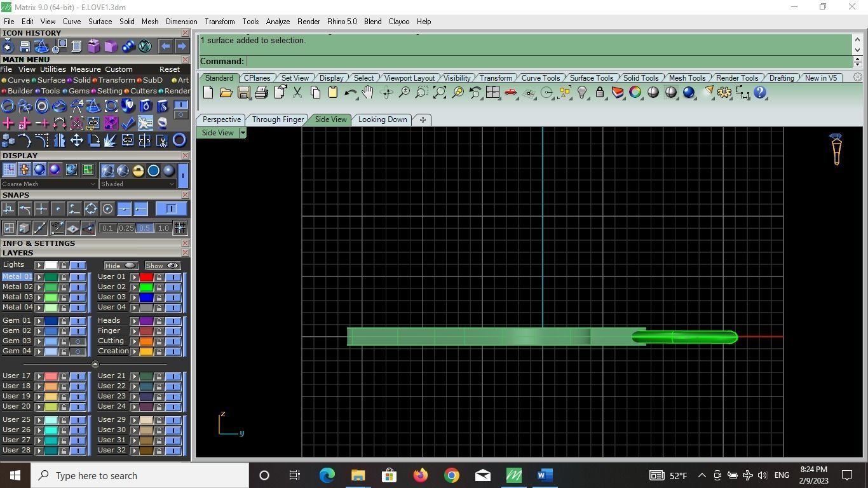
Task: Toggle Lights layer visibility switch
Action: tap(78, 266)
